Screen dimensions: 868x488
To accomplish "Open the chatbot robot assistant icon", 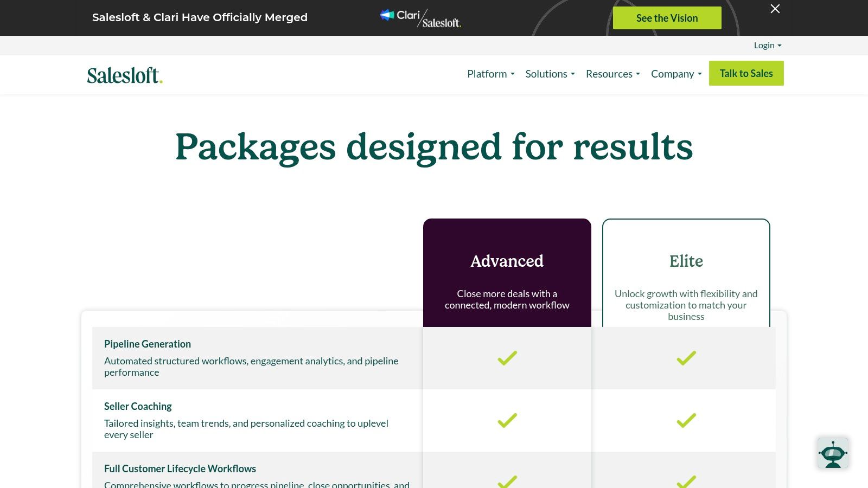I will tap(833, 453).
